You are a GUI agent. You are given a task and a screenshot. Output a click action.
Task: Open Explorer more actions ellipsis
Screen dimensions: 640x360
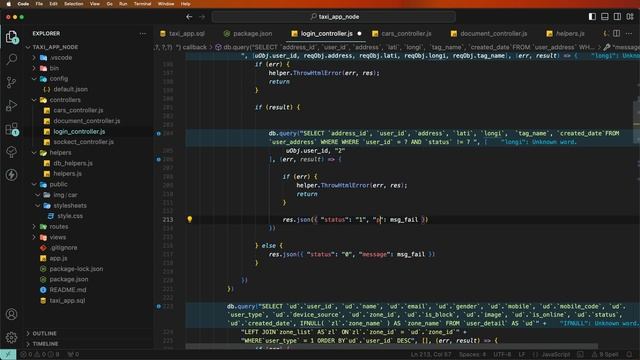[142, 33]
